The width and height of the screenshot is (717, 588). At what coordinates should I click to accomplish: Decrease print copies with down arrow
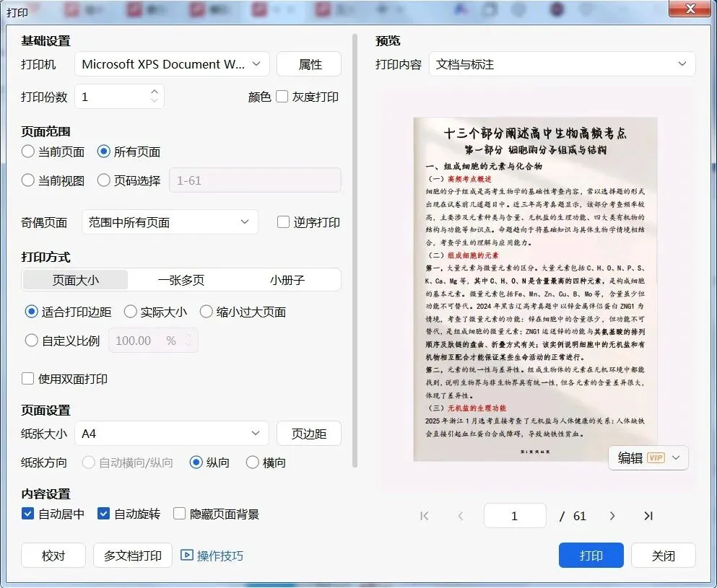point(155,100)
